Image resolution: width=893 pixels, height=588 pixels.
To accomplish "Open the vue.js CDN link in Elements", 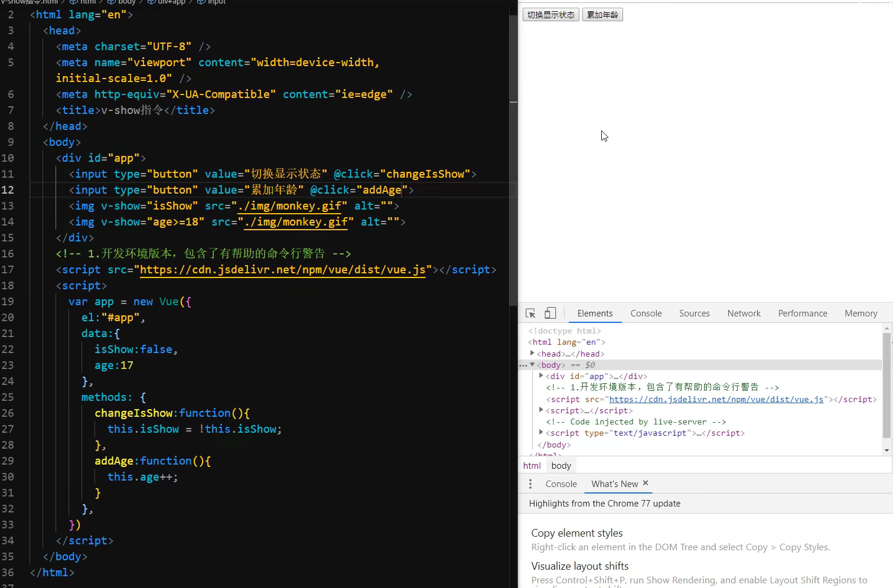I will point(716,400).
